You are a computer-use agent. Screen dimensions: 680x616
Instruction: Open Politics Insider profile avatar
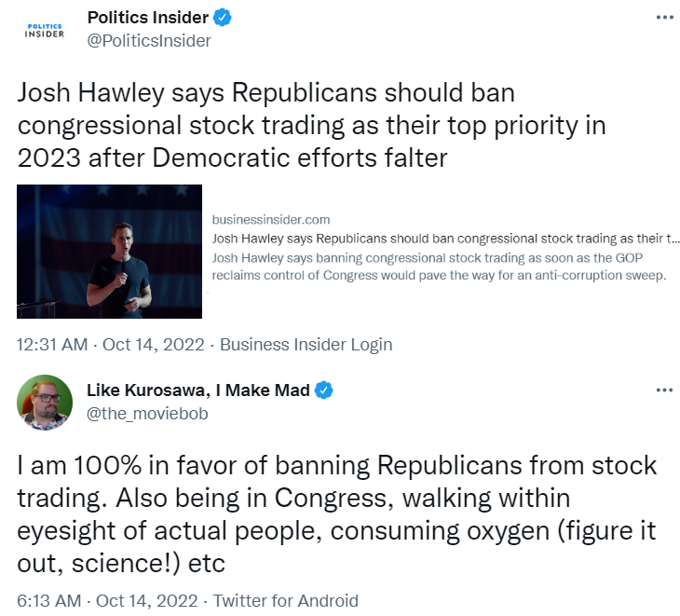coord(45,29)
